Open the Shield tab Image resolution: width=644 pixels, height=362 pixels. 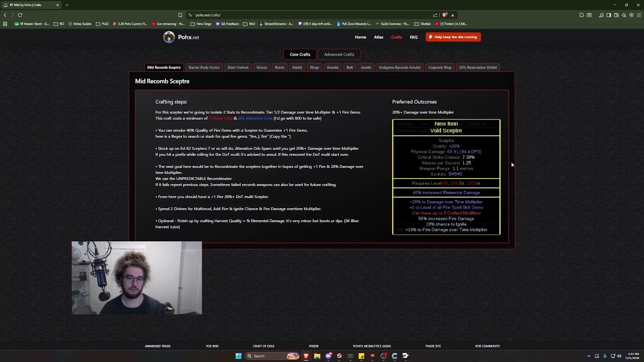297,67
